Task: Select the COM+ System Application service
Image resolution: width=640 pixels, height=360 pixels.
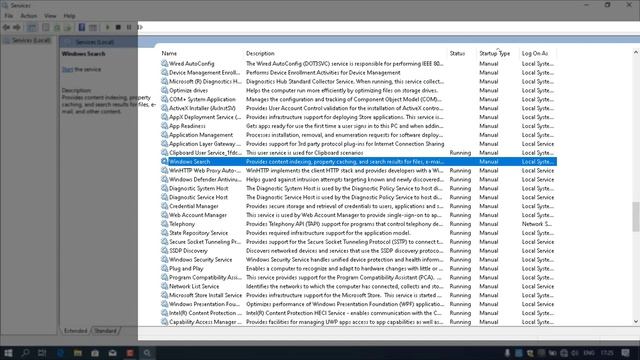Action: (x=358, y=99)
